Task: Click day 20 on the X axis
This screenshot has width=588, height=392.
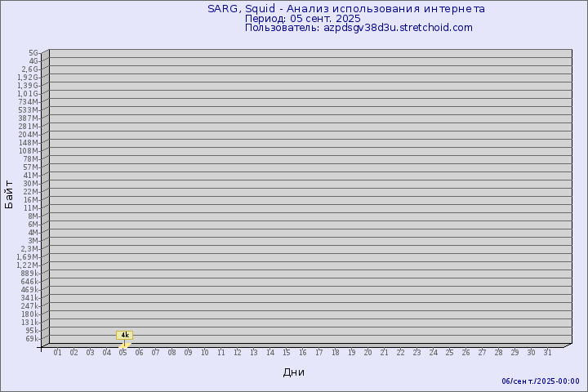Action: pyautogui.click(x=367, y=353)
